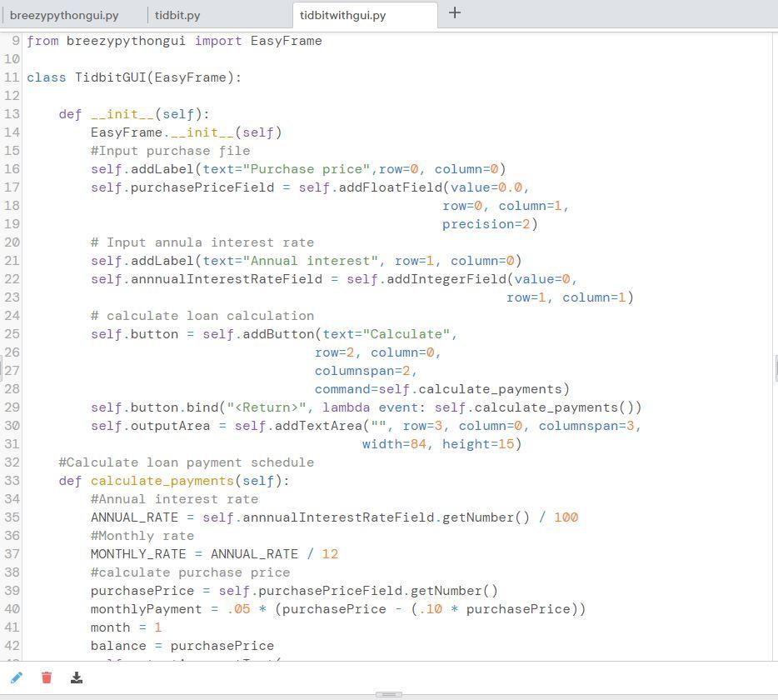778x700 pixels.
Task: Click the '# Input annula interest rate' comment
Action: (x=202, y=242)
